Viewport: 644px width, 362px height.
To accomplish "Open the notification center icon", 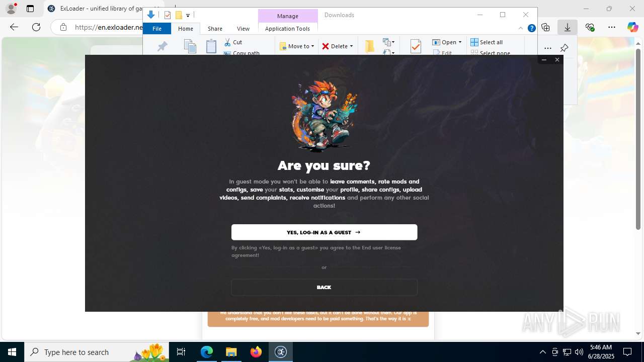I will pos(627,352).
